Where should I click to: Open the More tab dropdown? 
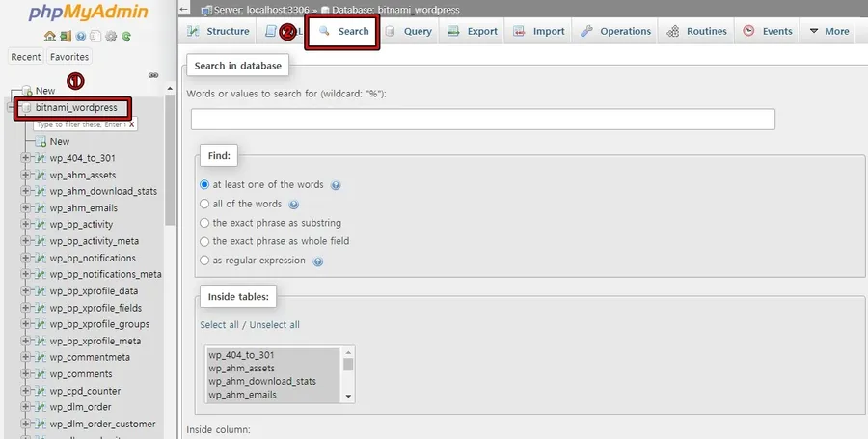(x=829, y=31)
